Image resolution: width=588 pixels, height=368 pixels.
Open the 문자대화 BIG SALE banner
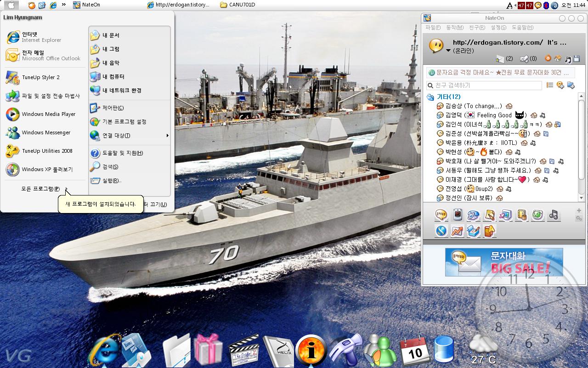[x=504, y=262]
